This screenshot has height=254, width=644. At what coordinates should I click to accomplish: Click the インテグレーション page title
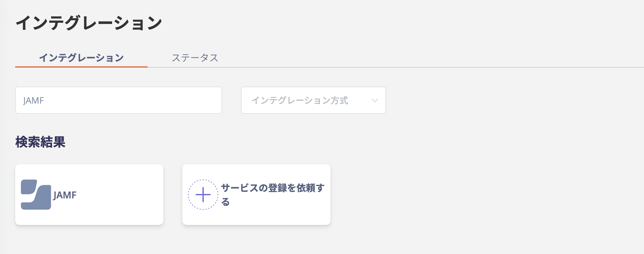[x=89, y=23]
